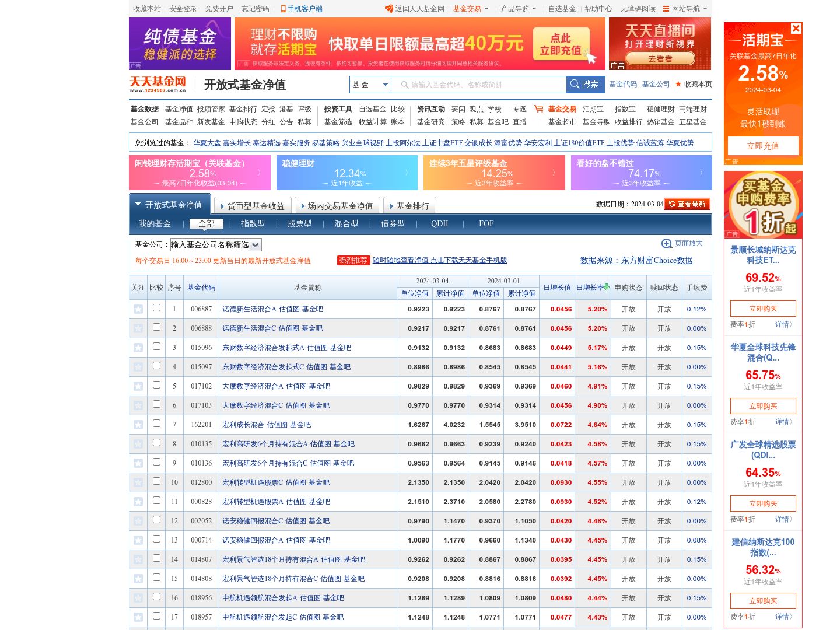Tick the compare box for 诺安稳健回报混合C

(x=156, y=520)
